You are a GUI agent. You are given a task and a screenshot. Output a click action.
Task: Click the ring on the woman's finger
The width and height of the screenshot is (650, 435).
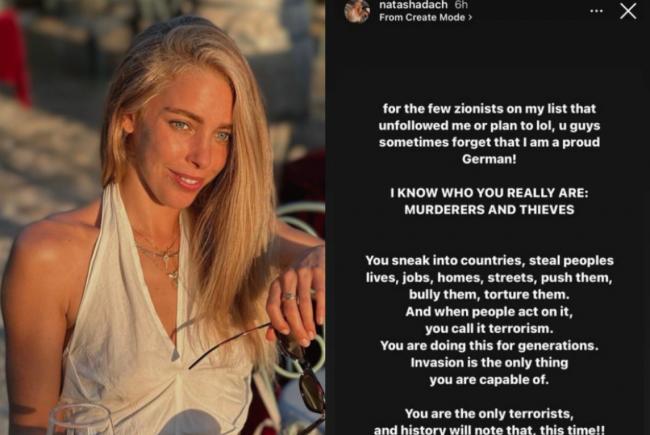click(x=289, y=296)
